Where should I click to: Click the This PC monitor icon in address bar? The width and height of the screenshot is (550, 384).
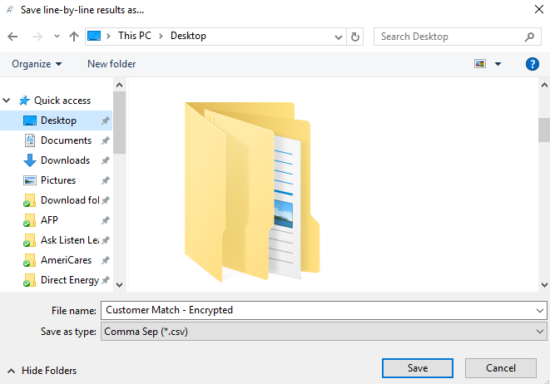(94, 36)
